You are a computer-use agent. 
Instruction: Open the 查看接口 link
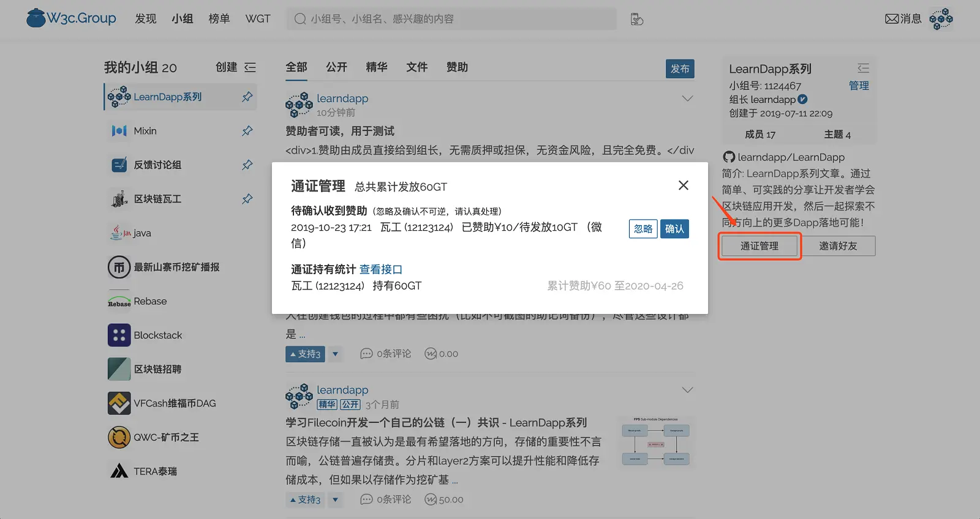(x=380, y=269)
